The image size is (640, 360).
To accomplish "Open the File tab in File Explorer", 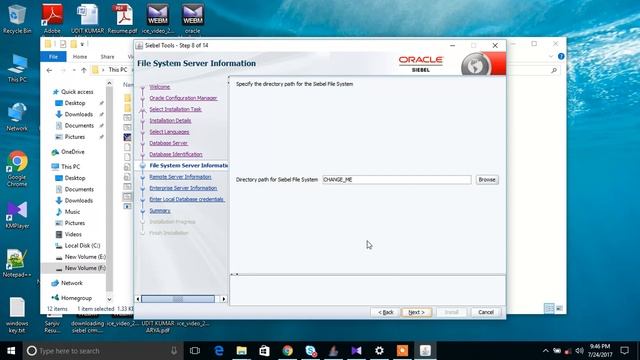I will tap(53, 57).
